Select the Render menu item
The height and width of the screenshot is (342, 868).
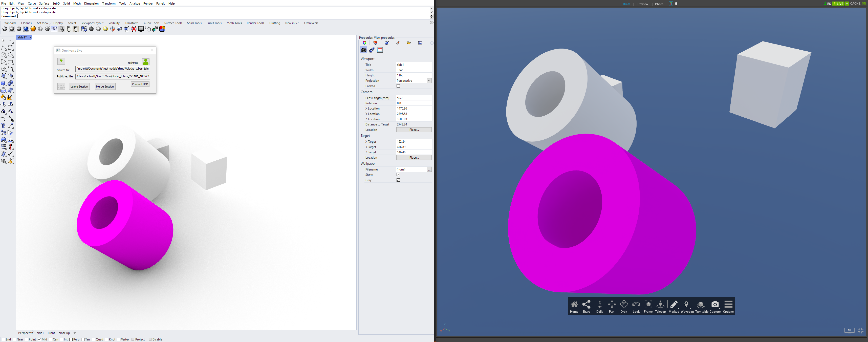pos(147,3)
